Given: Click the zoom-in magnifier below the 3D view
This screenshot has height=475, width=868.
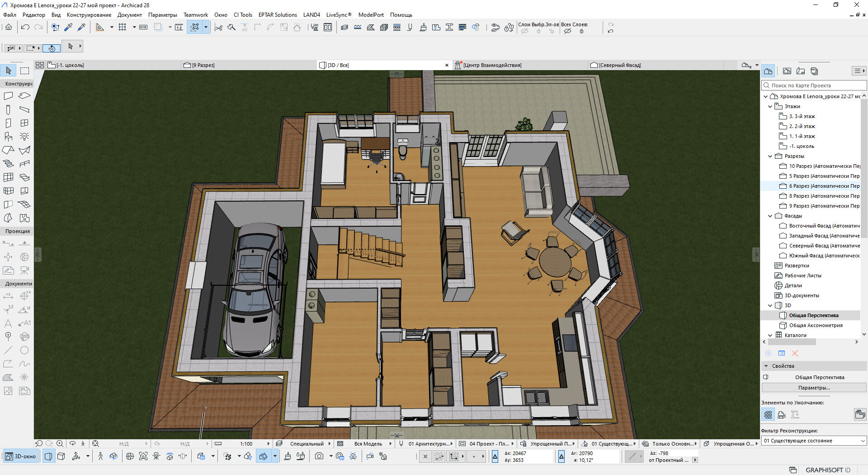Looking at the screenshot, I should click(x=60, y=444).
